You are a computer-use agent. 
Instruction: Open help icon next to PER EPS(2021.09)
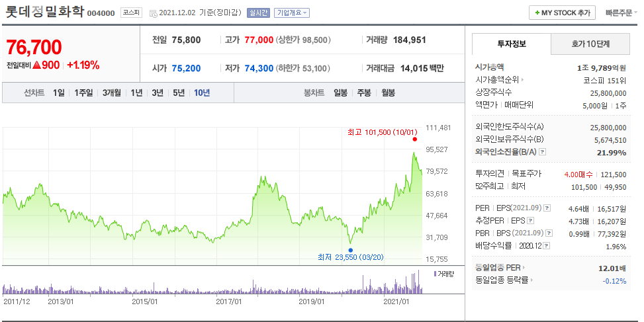click(547, 208)
